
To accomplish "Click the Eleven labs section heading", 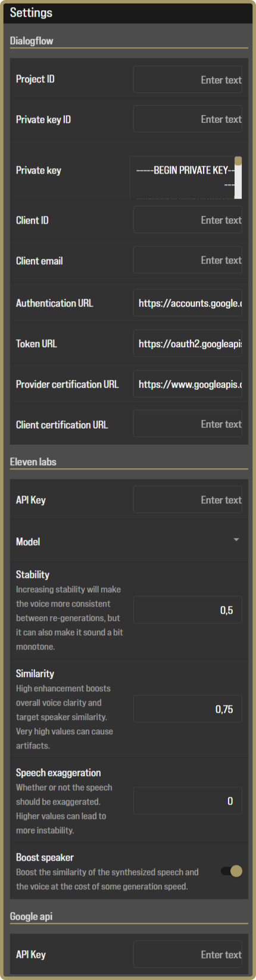I will (x=33, y=462).
